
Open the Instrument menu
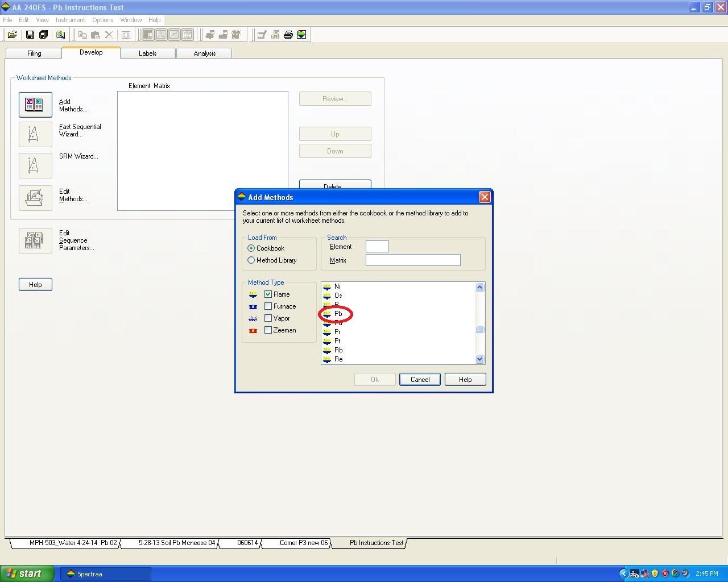click(70, 20)
